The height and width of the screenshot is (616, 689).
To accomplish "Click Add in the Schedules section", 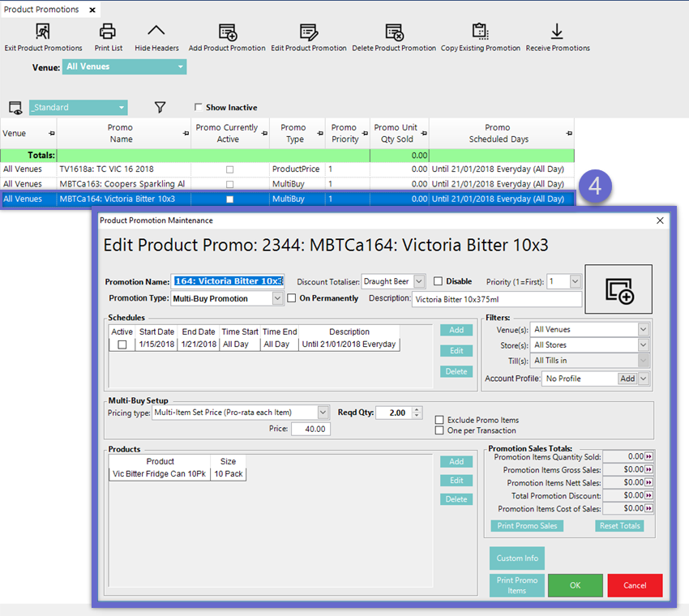I will (456, 330).
